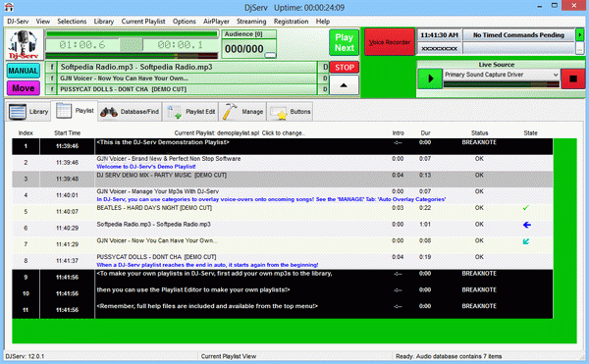The image size is (589, 364).
Task: Open the DJ-Serv menu
Action: coord(18,22)
